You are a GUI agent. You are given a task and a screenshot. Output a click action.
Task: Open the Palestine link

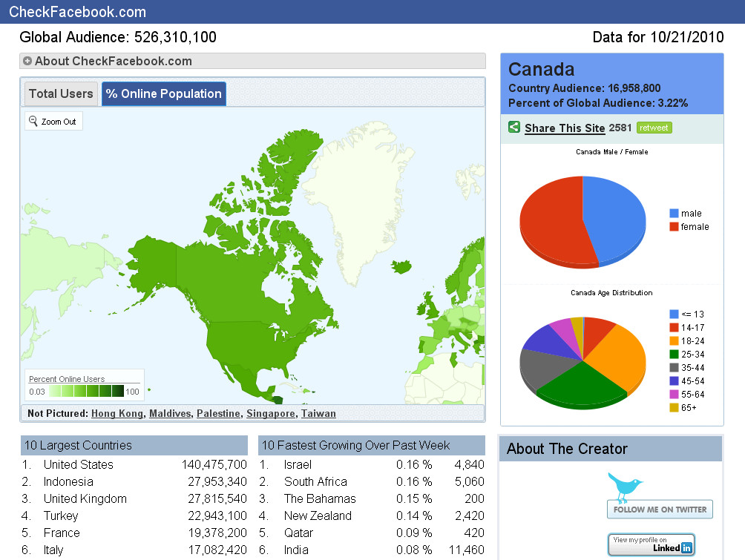tap(219, 414)
